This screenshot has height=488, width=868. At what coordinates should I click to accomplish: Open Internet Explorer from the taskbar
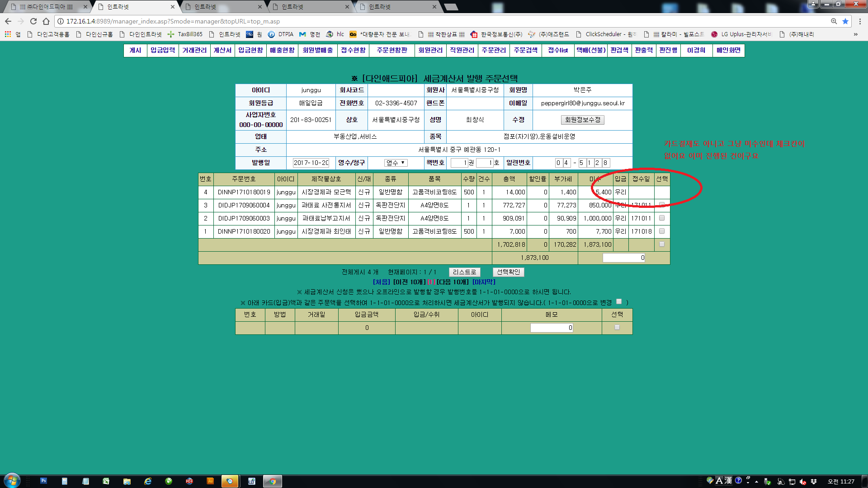[x=148, y=481]
